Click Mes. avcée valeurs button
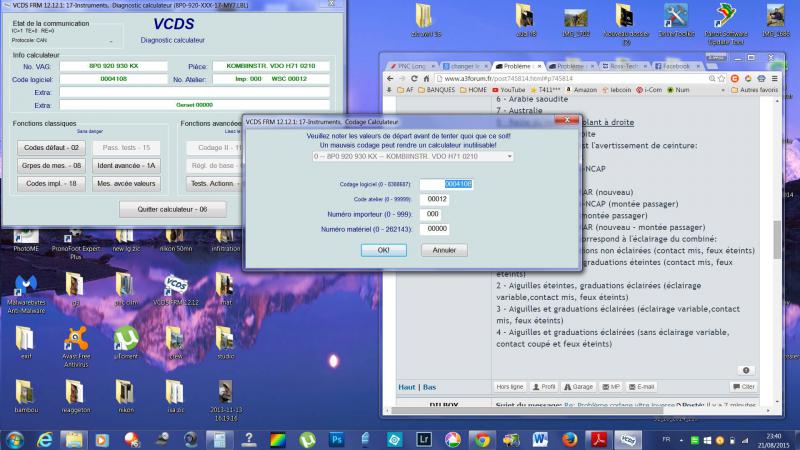800x450 pixels. 126,183
